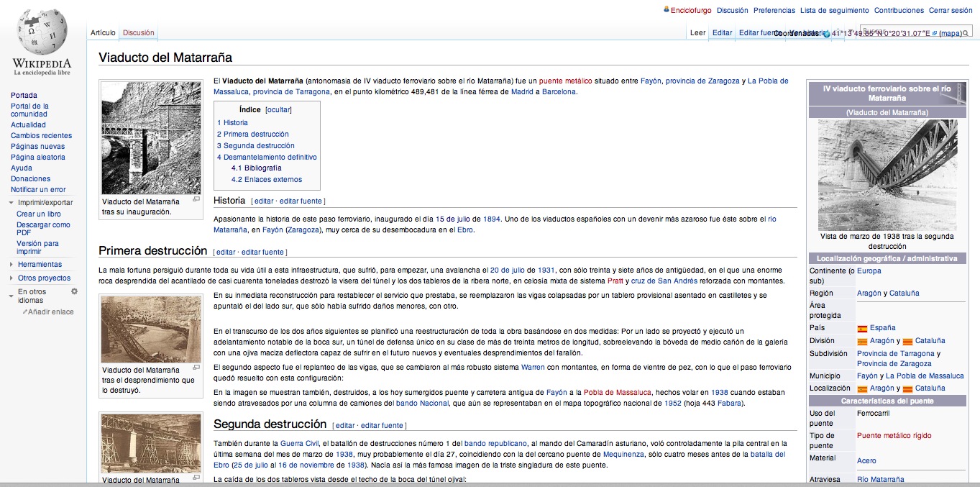Click the search magnifier icon
The image size is (980, 487).
pos(966,33)
